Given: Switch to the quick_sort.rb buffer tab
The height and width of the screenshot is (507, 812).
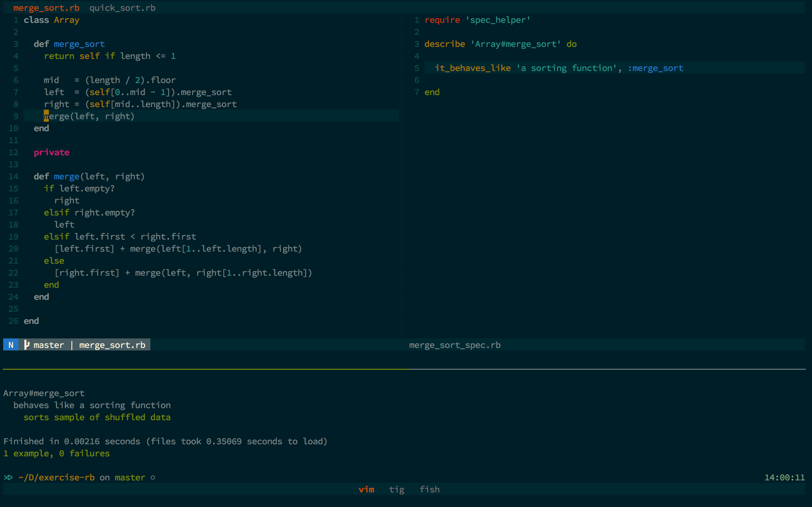Looking at the screenshot, I should tap(122, 8).
